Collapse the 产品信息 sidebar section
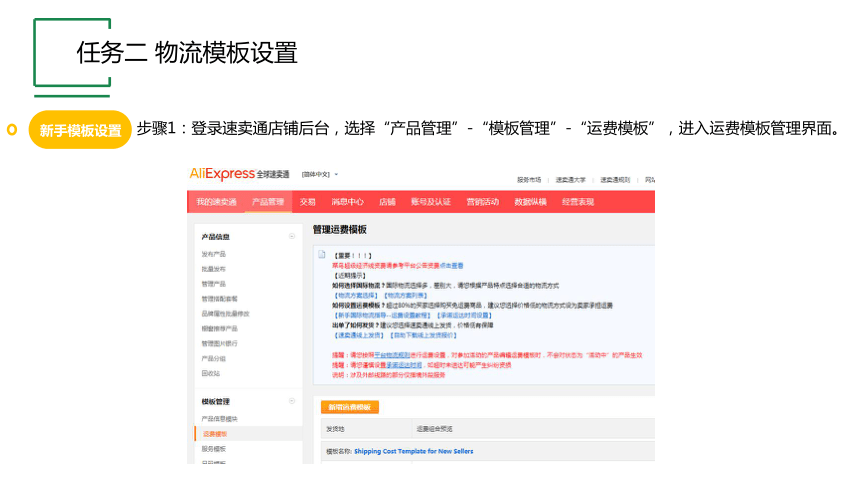Image resolution: width=860 pixels, height=484 pixels. pos(292,237)
